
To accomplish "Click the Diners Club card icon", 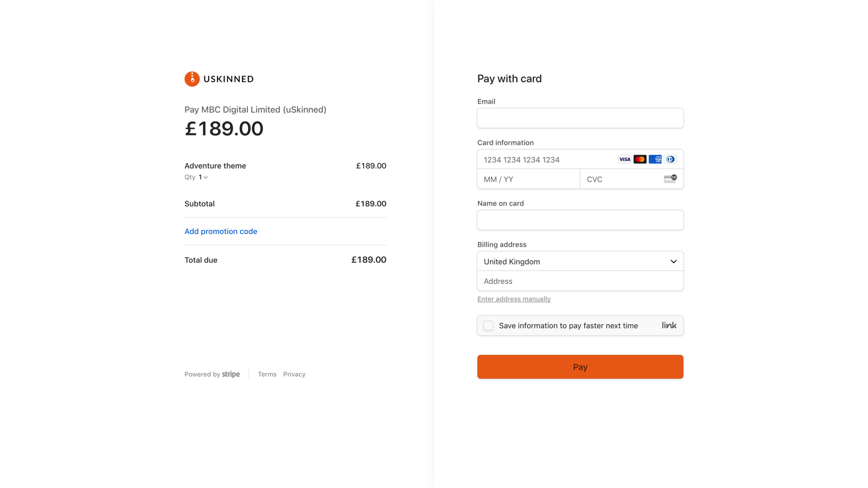I will pos(671,159).
